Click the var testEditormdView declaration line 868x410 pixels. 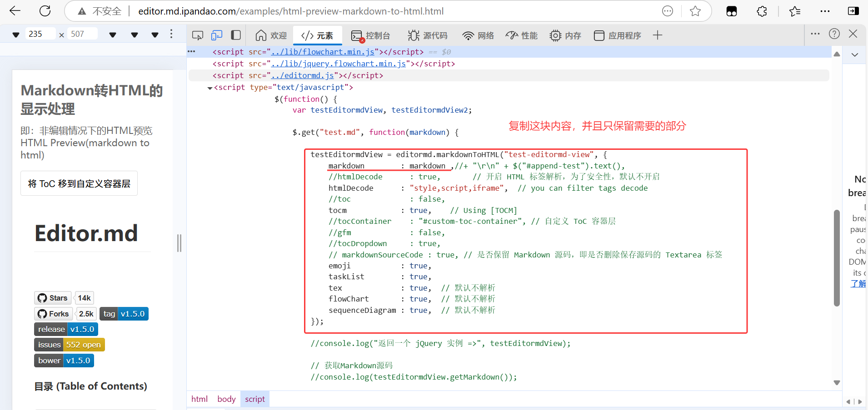(382, 110)
